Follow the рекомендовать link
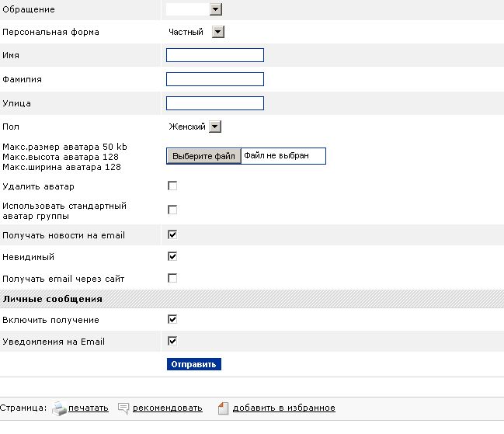This screenshot has height=434, width=504. point(168,408)
